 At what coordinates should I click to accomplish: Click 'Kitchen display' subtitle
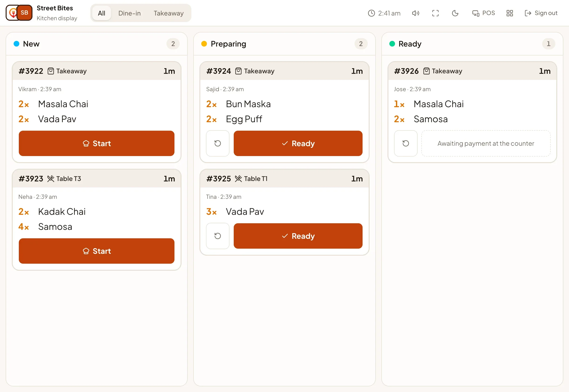[x=57, y=18]
